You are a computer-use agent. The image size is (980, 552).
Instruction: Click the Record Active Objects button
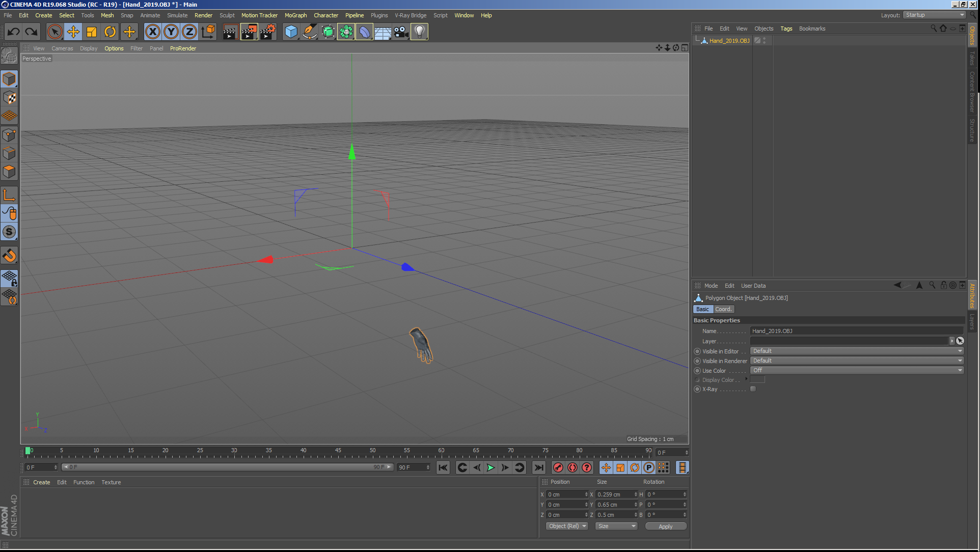tap(558, 467)
